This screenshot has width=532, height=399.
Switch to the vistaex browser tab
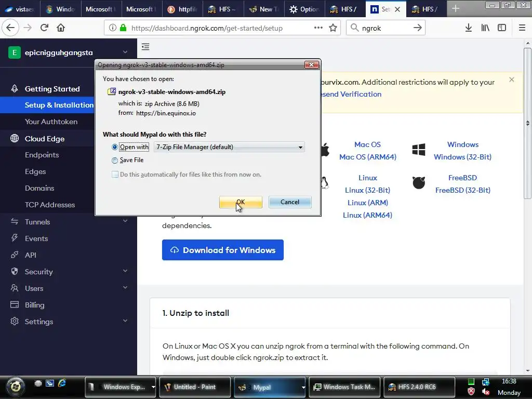[20, 9]
